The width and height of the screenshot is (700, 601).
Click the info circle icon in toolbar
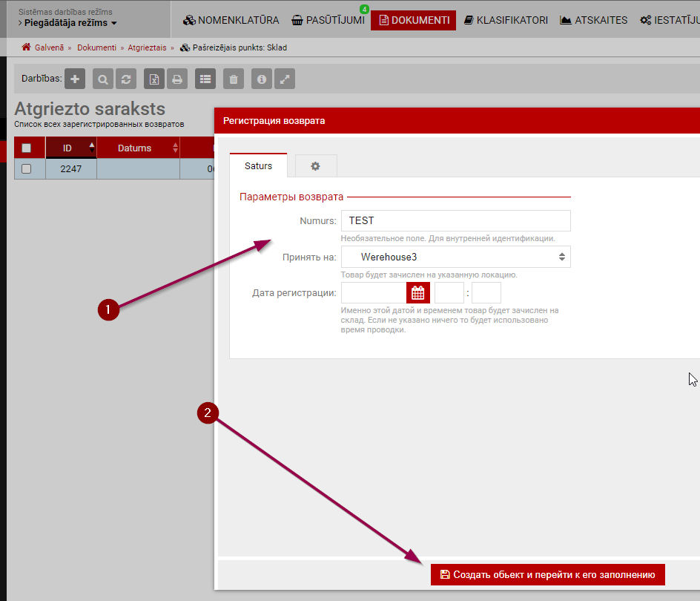pos(261,79)
